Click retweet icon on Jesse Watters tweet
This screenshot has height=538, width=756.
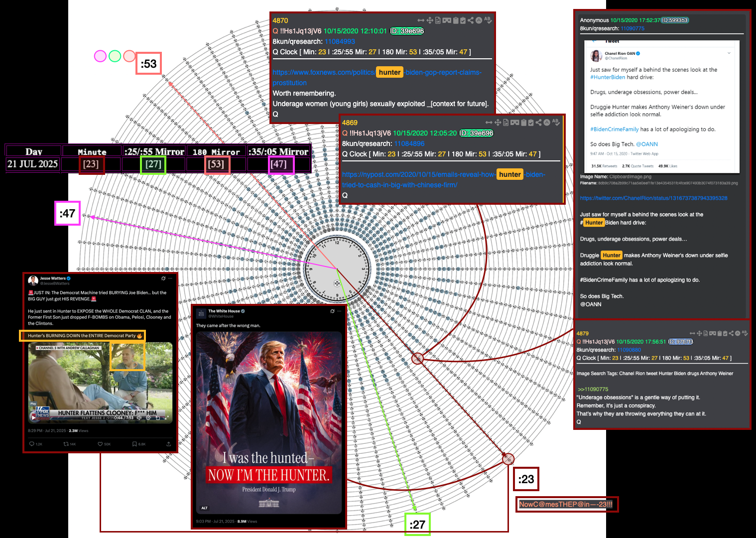[x=66, y=444]
